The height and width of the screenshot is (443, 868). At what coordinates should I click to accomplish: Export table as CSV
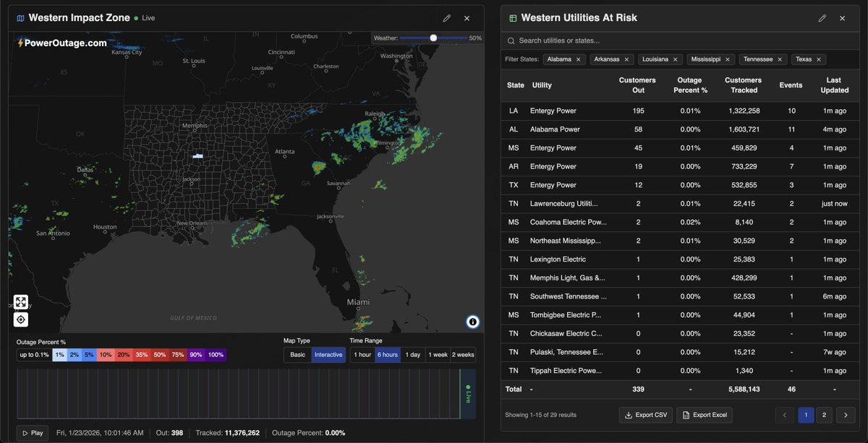(x=646, y=415)
